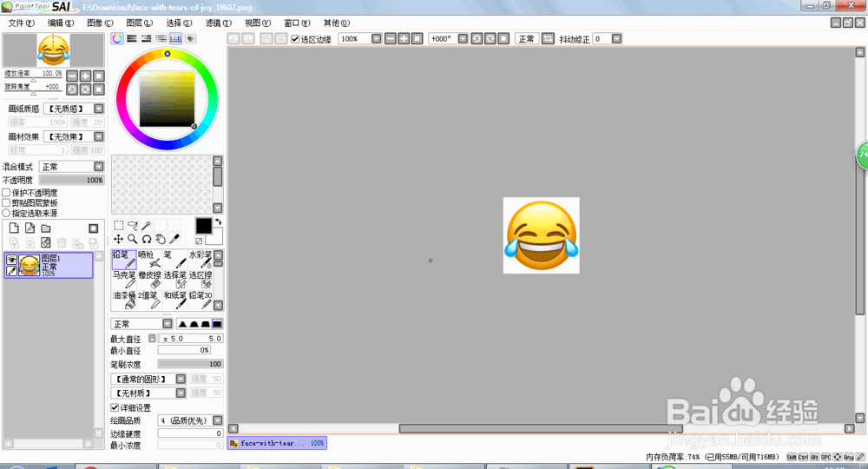The width and height of the screenshot is (868, 469).
Task: Adjust the 笔刷浓度 density slider
Action: point(190,364)
